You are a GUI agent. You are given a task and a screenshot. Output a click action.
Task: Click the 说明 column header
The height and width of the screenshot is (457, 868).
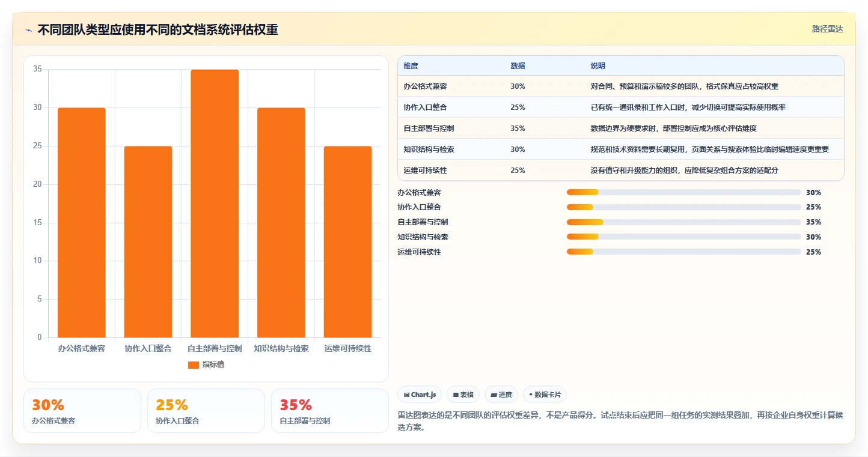point(598,65)
